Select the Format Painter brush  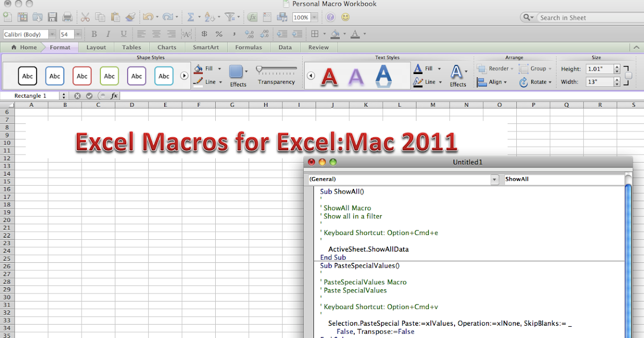click(130, 17)
